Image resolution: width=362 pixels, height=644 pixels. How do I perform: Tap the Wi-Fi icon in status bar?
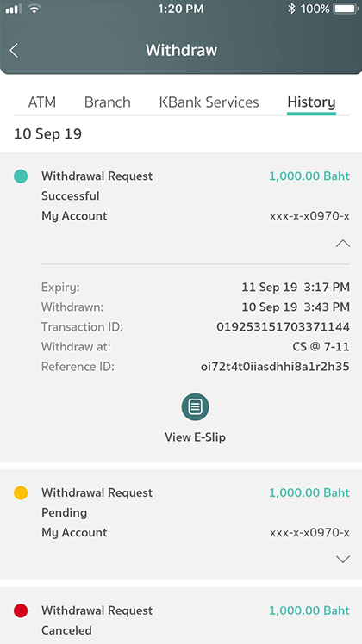34,9
